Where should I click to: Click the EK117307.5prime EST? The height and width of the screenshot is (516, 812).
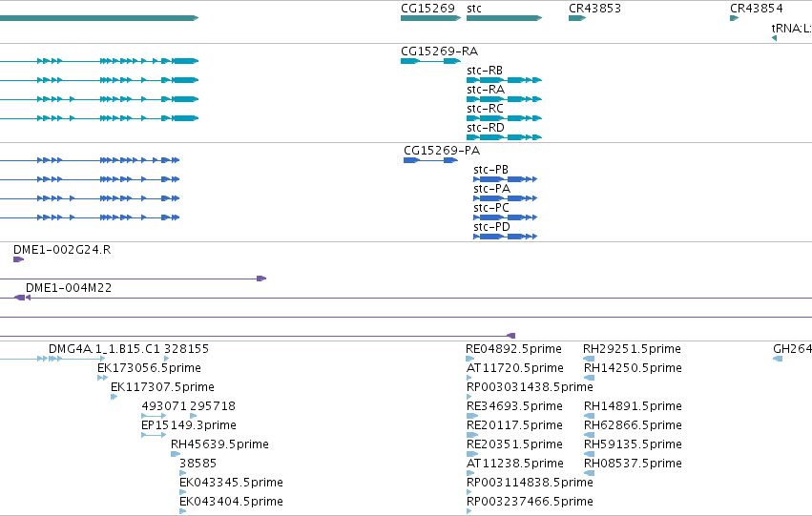pyautogui.click(x=114, y=397)
